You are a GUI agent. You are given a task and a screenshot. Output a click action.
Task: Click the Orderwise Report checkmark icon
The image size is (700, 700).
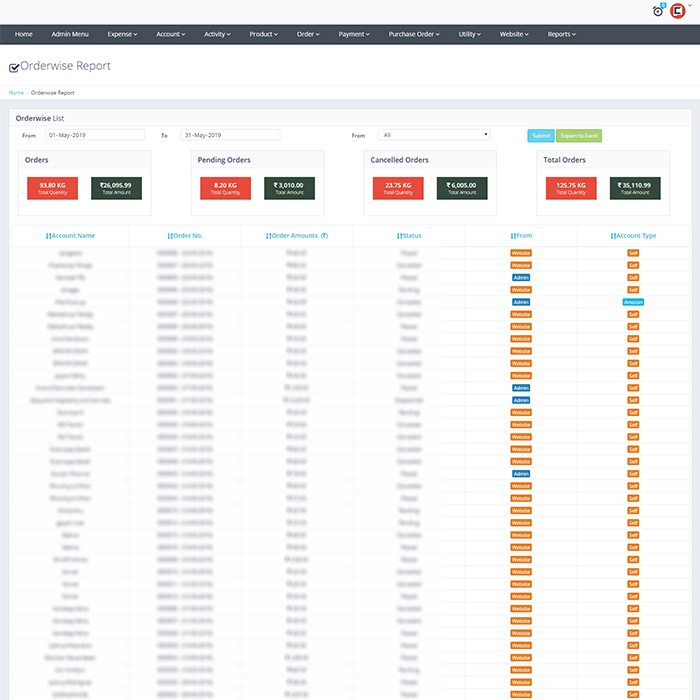point(14,68)
